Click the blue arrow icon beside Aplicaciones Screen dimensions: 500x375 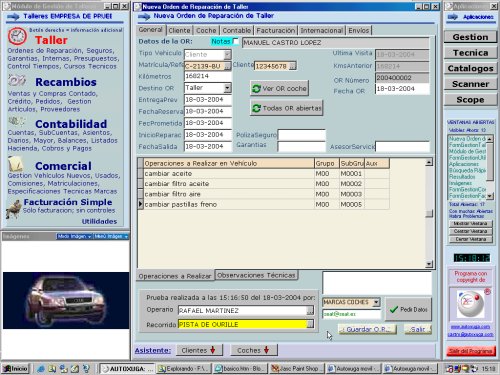coord(452,17)
